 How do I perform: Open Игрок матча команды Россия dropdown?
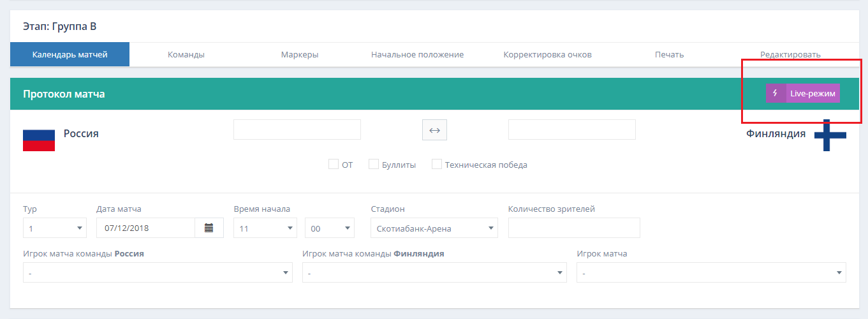(158, 272)
